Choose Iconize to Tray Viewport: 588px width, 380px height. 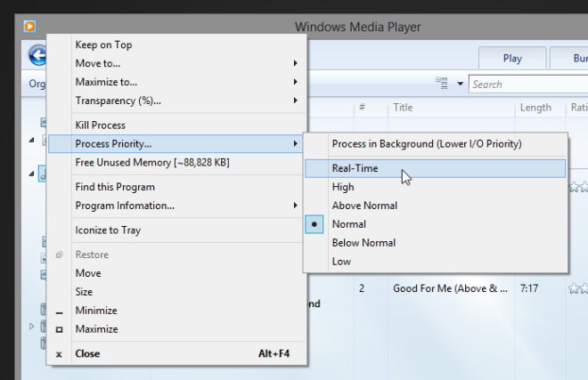point(176,230)
